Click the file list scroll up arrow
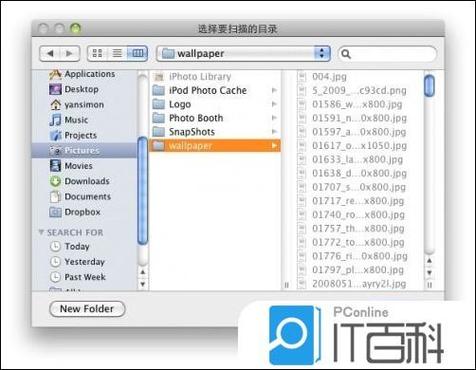 [430, 261]
